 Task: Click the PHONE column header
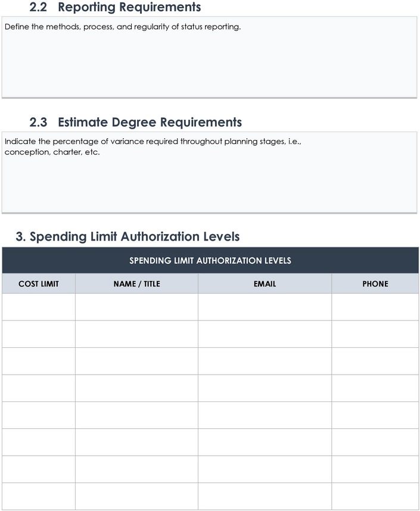point(375,283)
